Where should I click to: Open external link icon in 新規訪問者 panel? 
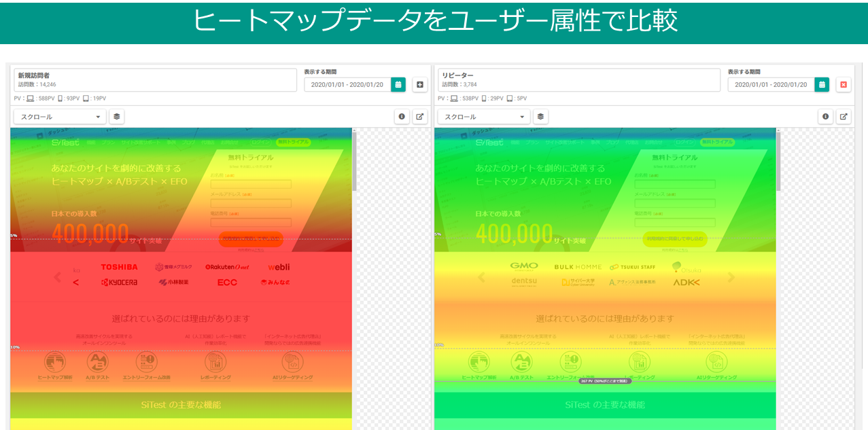coord(419,117)
